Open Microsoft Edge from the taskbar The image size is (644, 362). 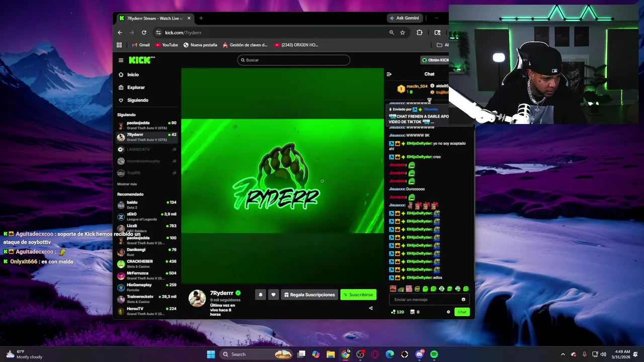click(x=390, y=354)
